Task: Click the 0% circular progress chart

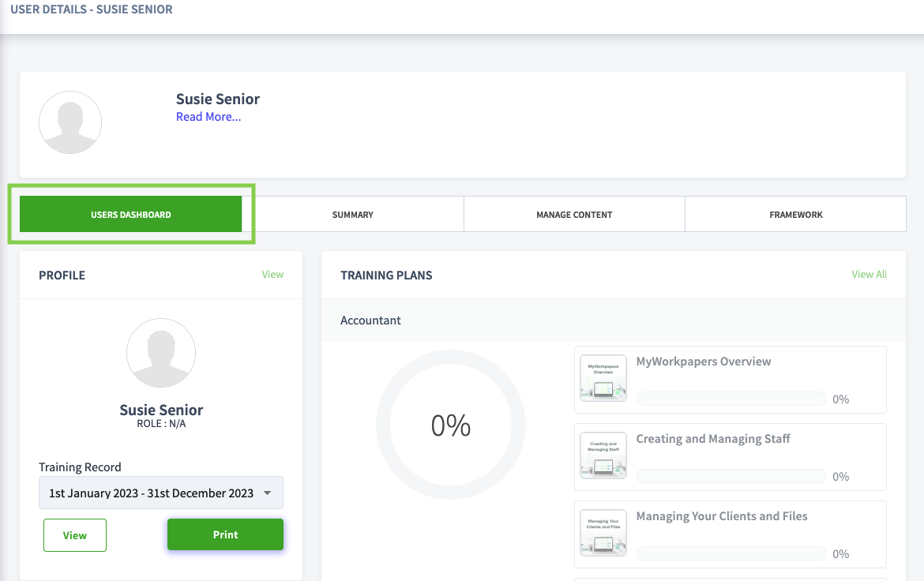Action: click(451, 425)
